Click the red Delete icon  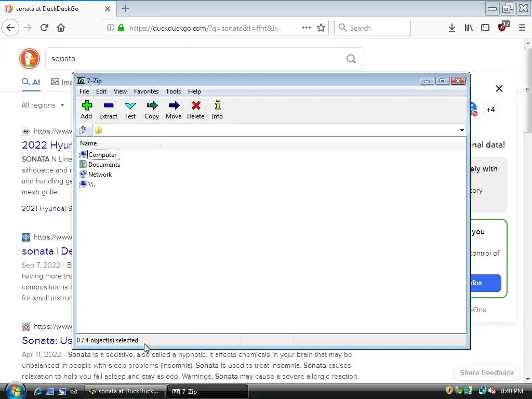click(x=196, y=110)
